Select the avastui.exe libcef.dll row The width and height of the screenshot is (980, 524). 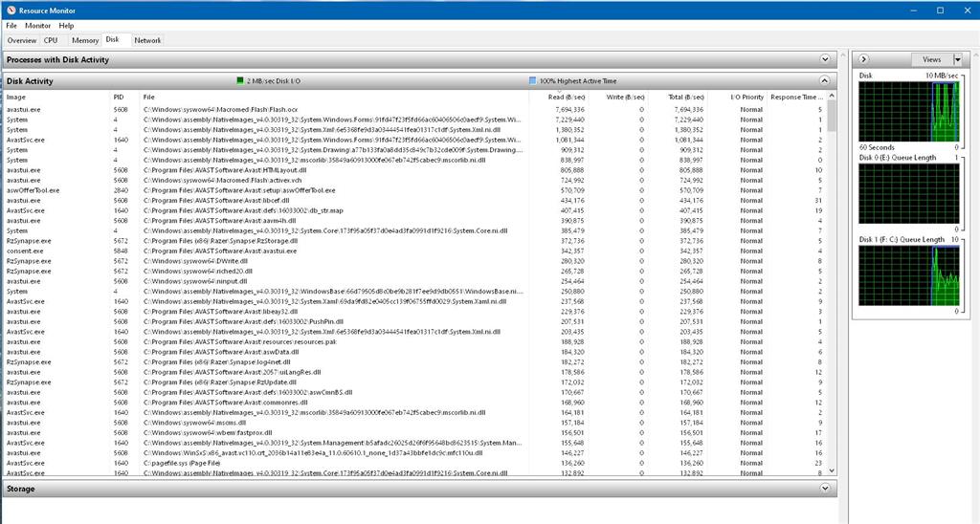point(414,201)
